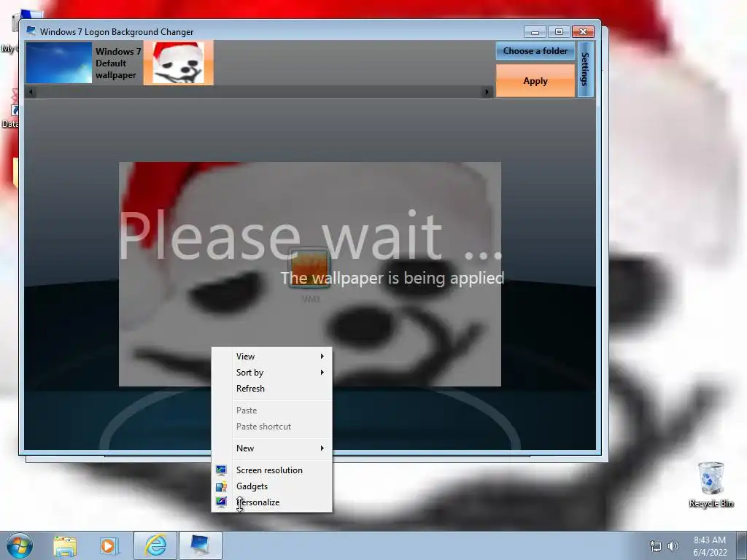
Task: Open the Sort by submenu
Action: [x=271, y=373]
